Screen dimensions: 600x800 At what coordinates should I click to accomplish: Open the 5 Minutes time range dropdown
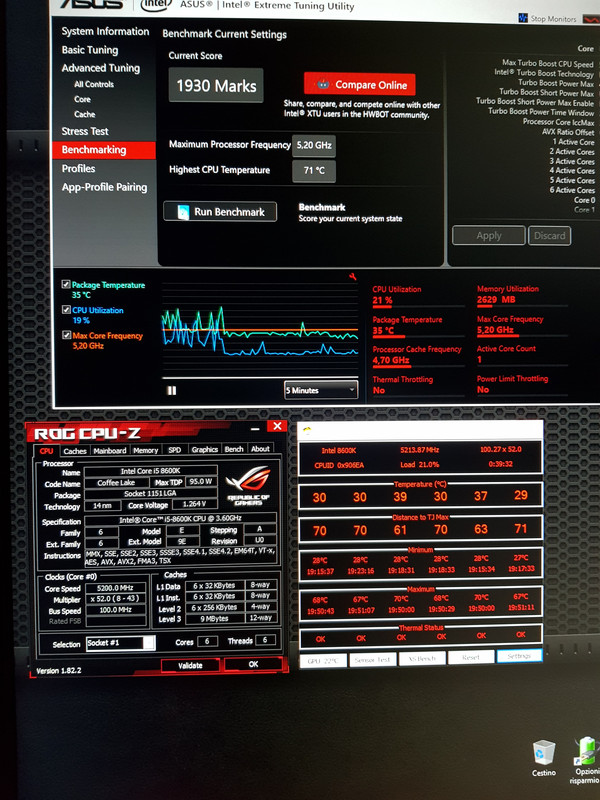[321, 390]
